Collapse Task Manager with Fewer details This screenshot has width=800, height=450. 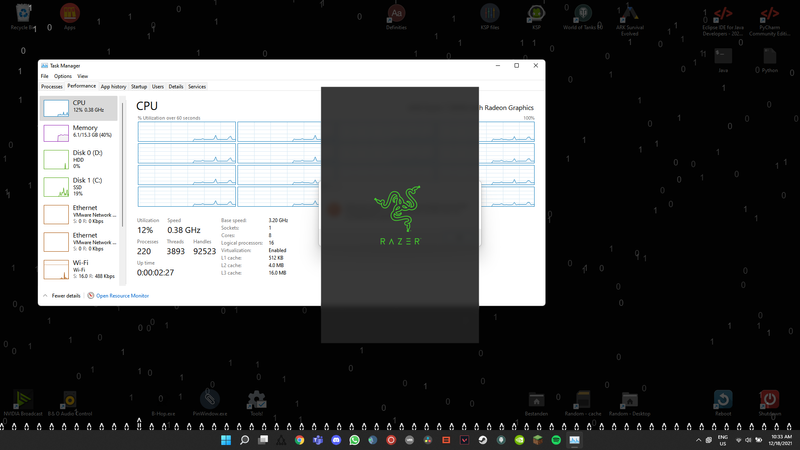(62, 296)
